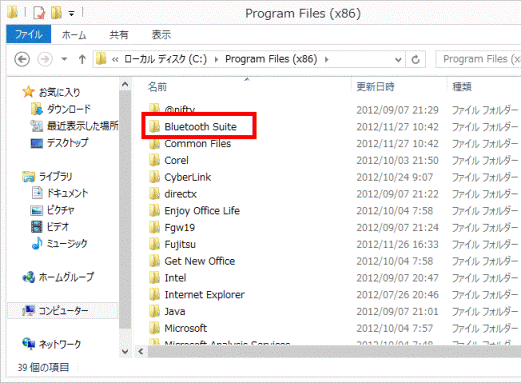This screenshot has height=383, width=521.
Task: Select the Java folder
Action: pyautogui.click(x=175, y=311)
